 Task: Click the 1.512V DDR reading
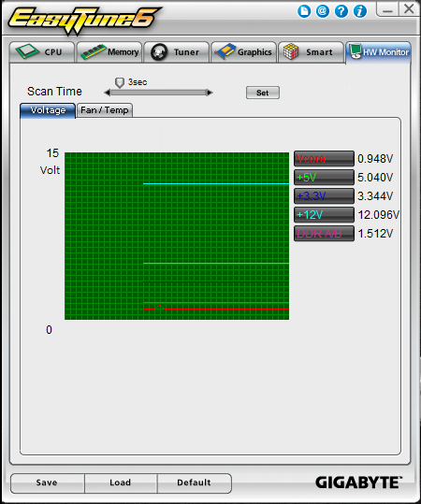click(375, 233)
